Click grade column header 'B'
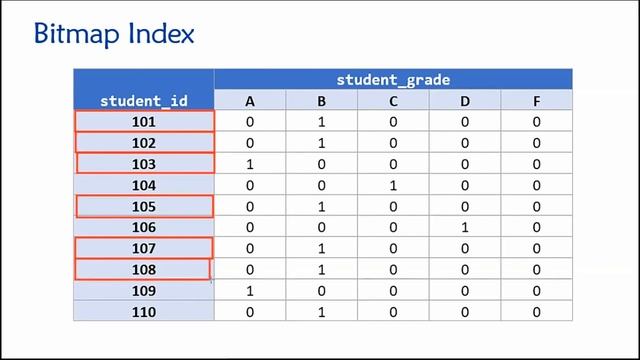Image resolution: width=640 pixels, height=360 pixels. (x=322, y=100)
